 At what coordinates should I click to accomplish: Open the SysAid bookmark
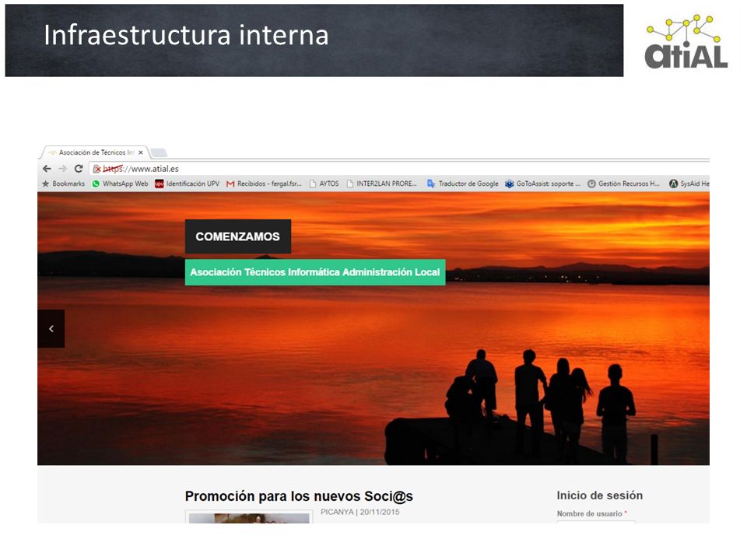click(x=689, y=184)
